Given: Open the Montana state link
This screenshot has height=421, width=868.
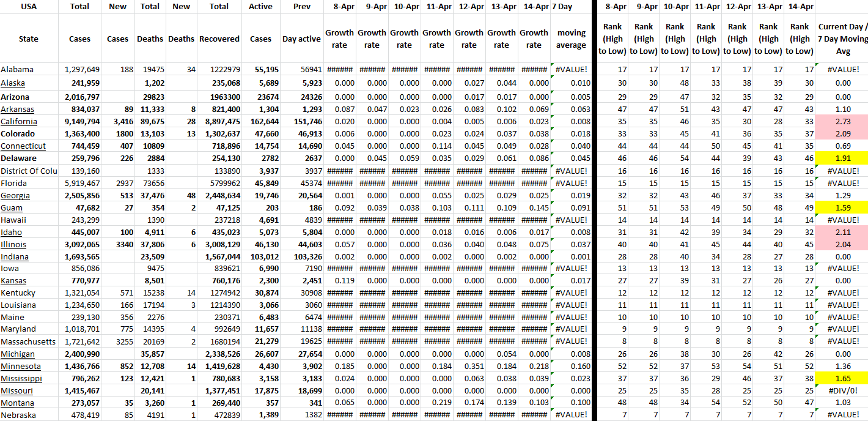Looking at the screenshot, I should click(x=17, y=403).
